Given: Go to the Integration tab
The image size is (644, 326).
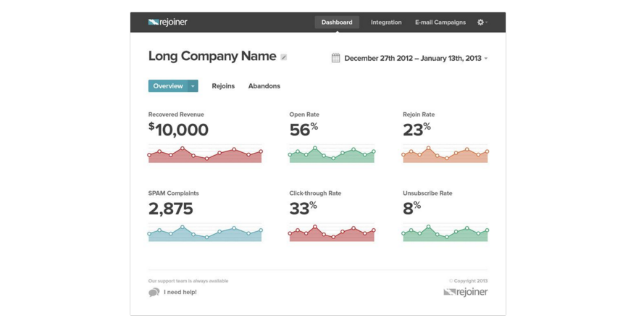Looking at the screenshot, I should click(x=386, y=22).
